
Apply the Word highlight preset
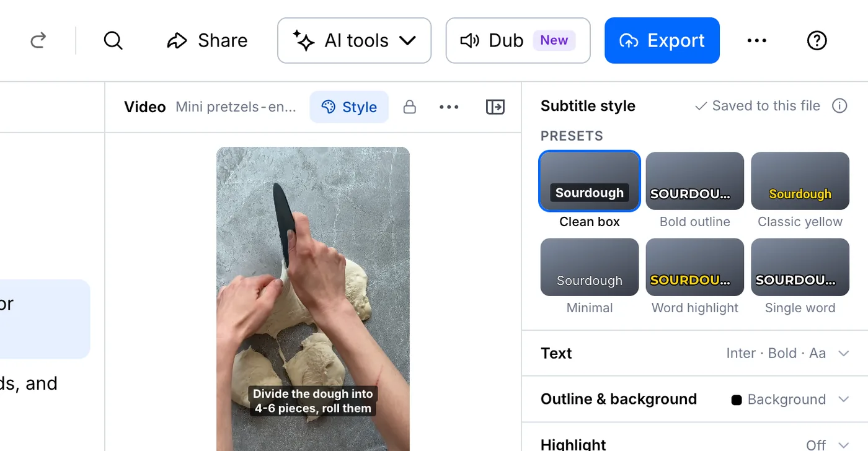coord(695,276)
